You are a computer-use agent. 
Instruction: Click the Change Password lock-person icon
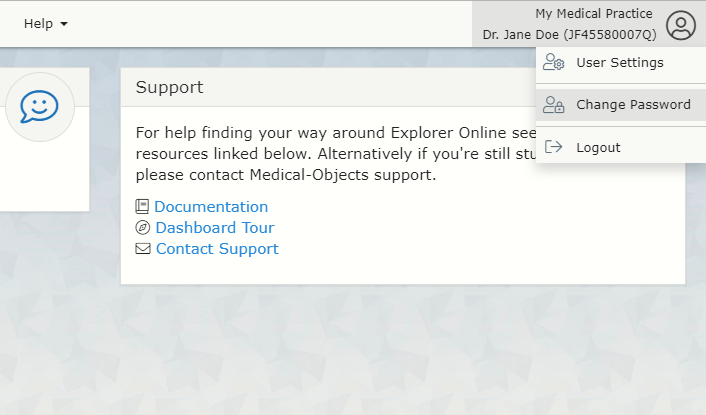554,105
